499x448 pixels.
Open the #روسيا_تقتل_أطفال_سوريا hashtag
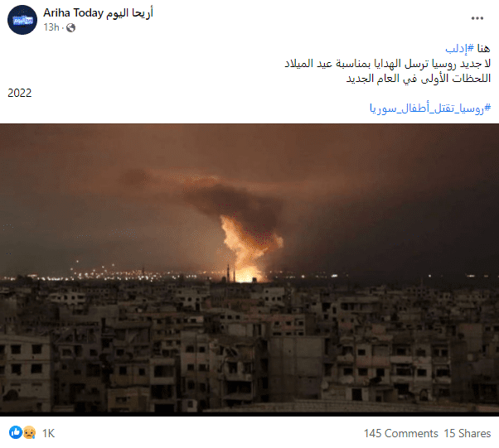430,108
